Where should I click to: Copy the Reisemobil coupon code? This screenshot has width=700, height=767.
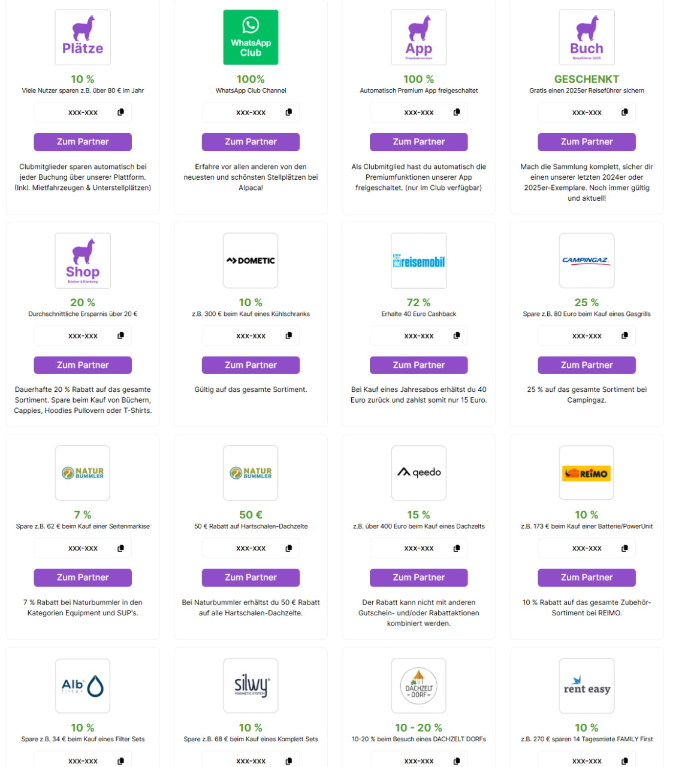[457, 336]
